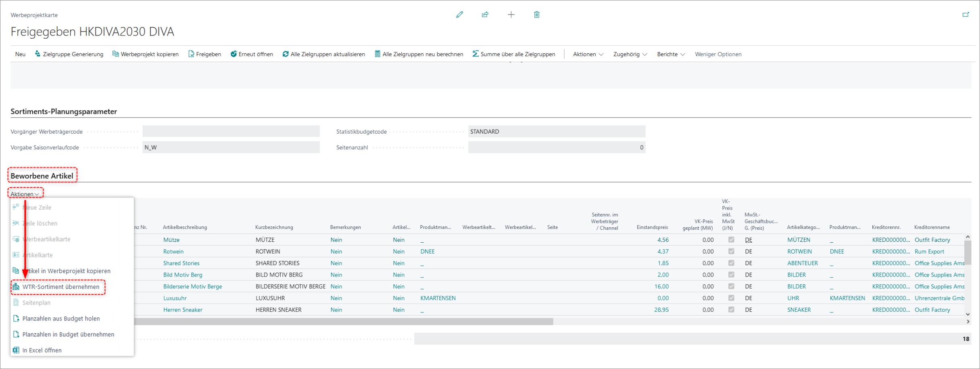Click scroll-up arrow of article table
The width and height of the screenshot is (980, 369).
[967, 237]
